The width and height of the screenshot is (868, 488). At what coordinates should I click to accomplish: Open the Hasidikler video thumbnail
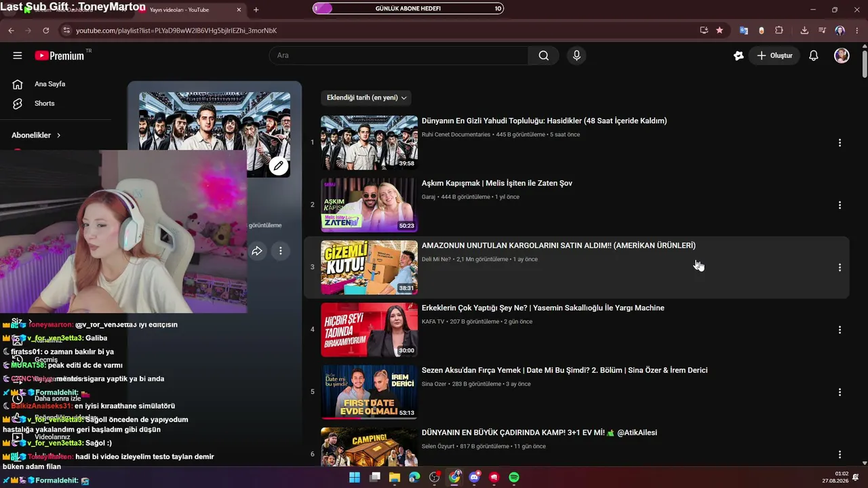(369, 142)
